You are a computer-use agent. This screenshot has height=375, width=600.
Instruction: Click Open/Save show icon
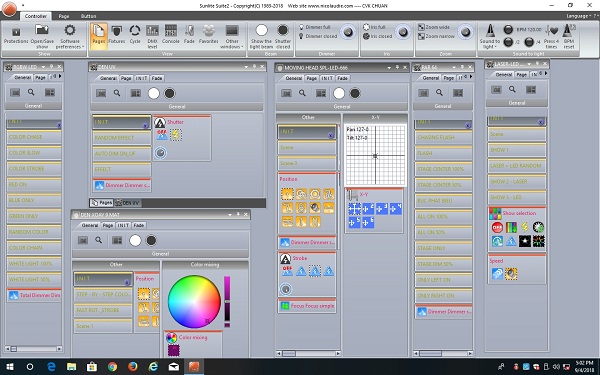pyautogui.click(x=42, y=36)
